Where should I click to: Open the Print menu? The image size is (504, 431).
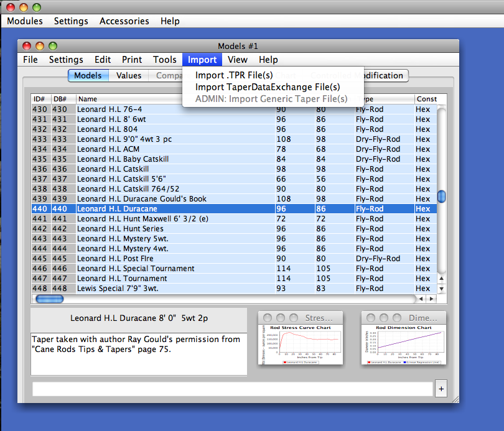pos(132,60)
